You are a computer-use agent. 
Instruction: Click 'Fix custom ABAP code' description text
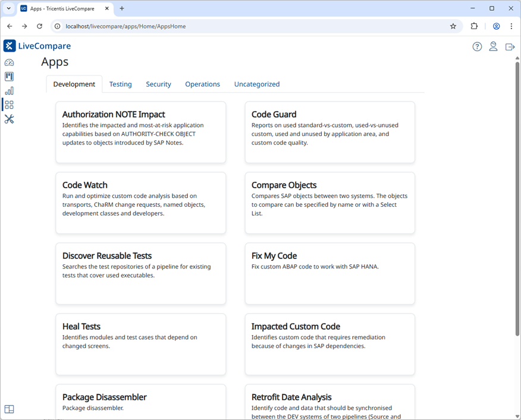(x=315, y=267)
